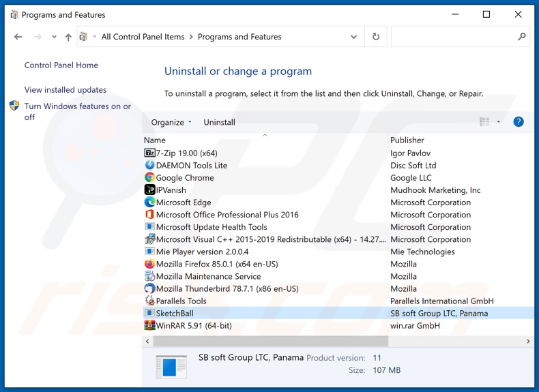This screenshot has height=392, width=539.
Task: Select WinRAR 5.91 (64-bit) entry
Action: click(194, 326)
